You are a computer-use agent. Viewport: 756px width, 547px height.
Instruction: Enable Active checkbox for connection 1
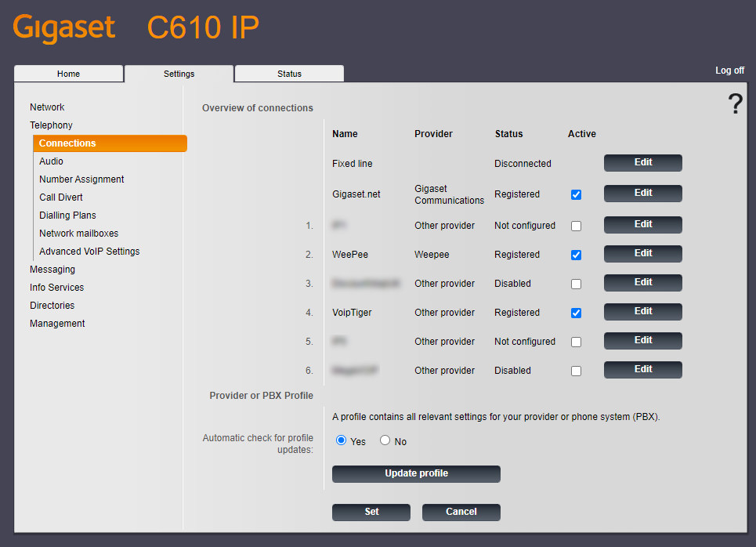tap(576, 226)
